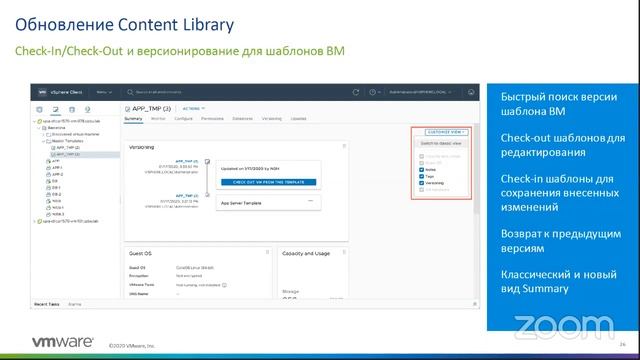Screen dimensions: 640x360
Task: Uncheck the Tags checkbox in Customize View
Action: pos(422,176)
